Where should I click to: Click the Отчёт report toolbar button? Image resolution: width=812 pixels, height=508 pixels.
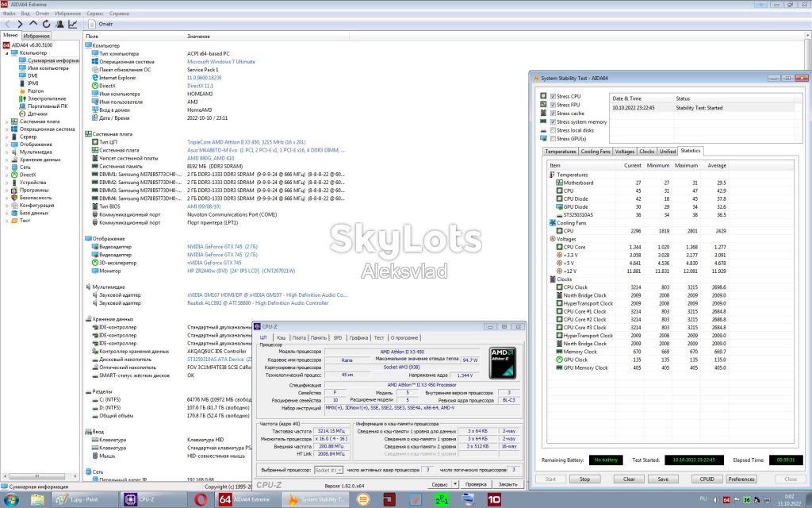pyautogui.click(x=101, y=24)
